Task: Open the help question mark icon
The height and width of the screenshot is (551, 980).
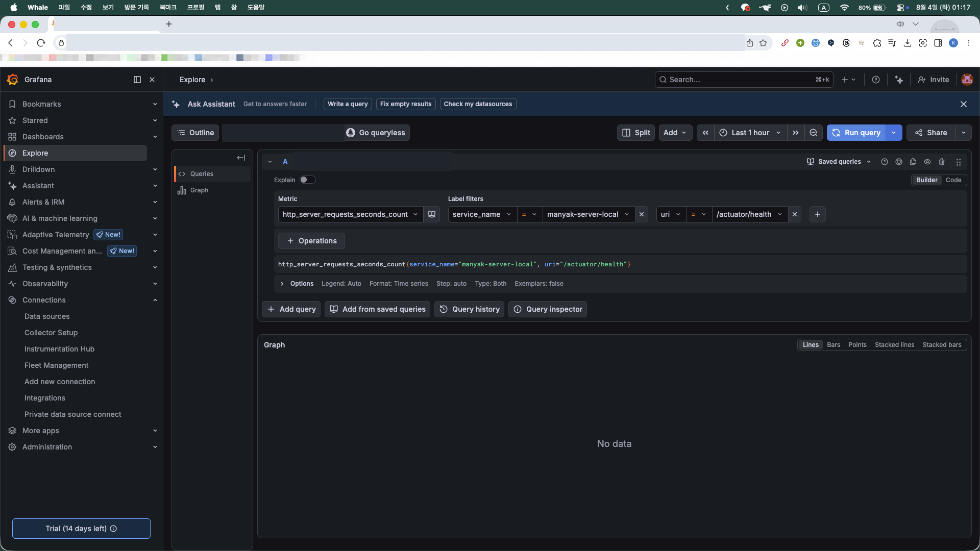Action: (876, 80)
